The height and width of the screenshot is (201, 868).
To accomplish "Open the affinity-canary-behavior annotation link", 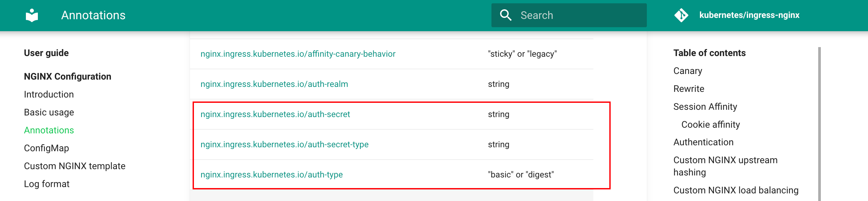I will pos(298,54).
